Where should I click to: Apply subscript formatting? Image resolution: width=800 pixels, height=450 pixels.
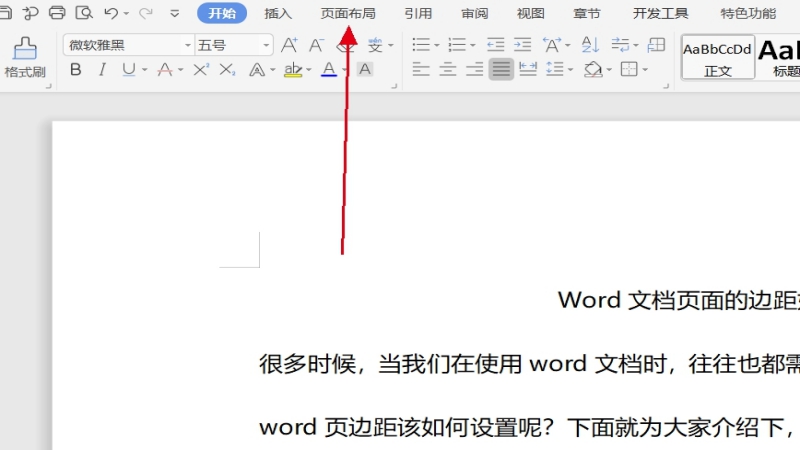click(x=227, y=69)
